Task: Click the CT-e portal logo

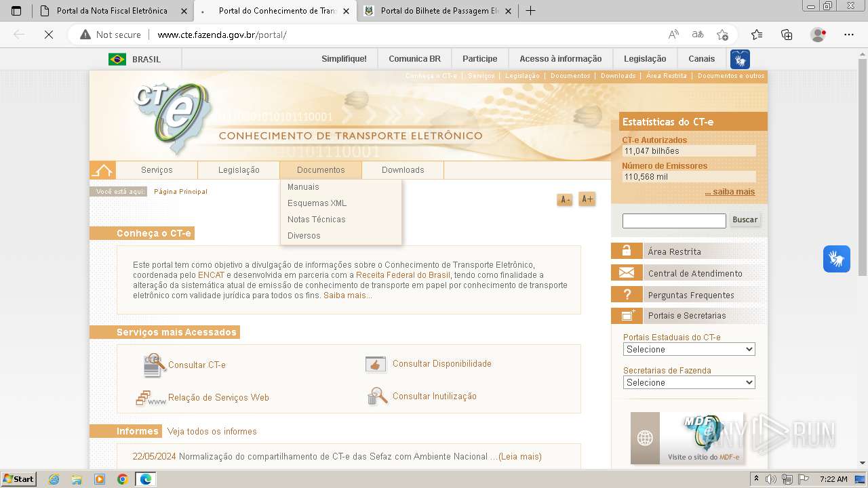Action: (x=172, y=119)
